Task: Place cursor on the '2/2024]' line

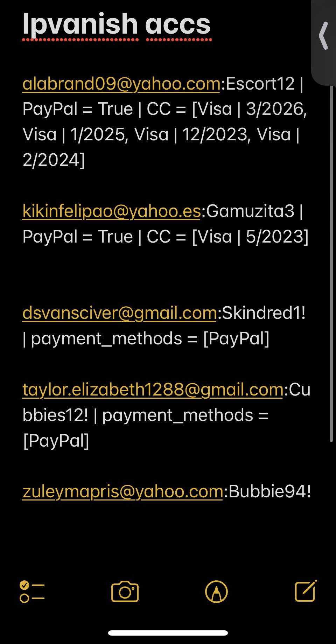Action: 54,160
